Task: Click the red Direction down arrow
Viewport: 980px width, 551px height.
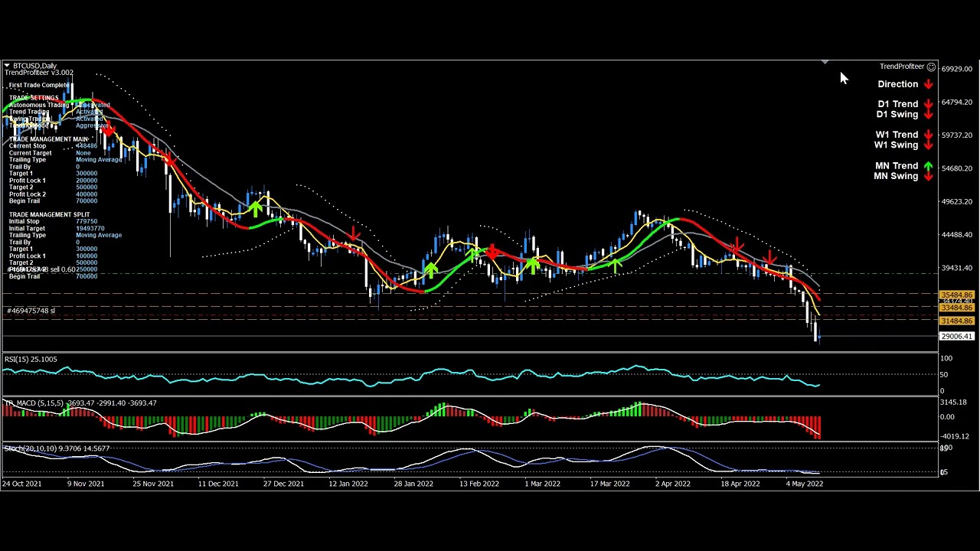Action: pyautogui.click(x=928, y=85)
